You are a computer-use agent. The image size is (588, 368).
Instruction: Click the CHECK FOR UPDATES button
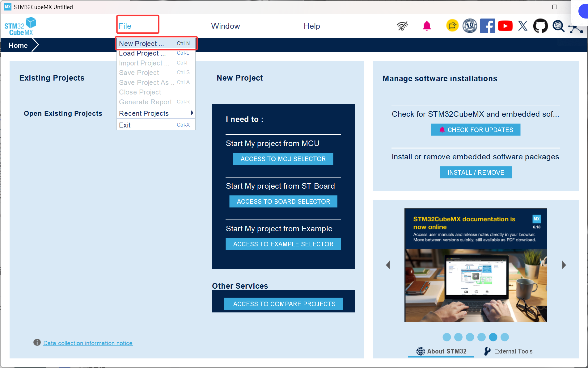point(476,130)
